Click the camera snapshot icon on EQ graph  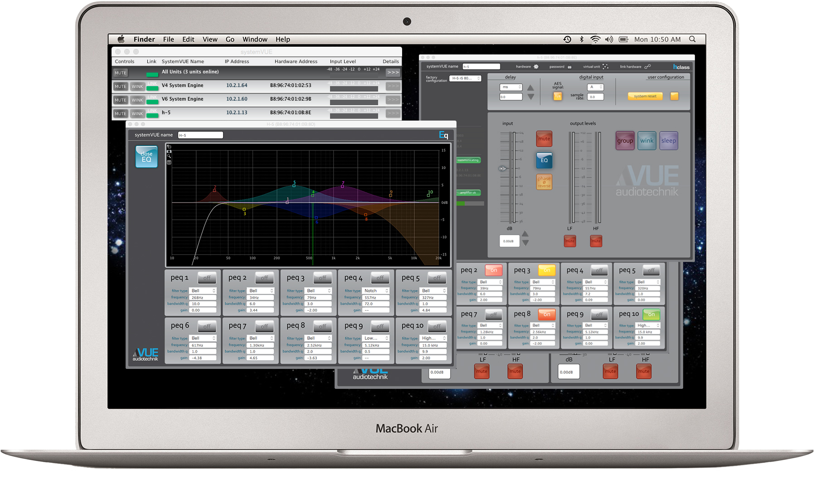[169, 151]
